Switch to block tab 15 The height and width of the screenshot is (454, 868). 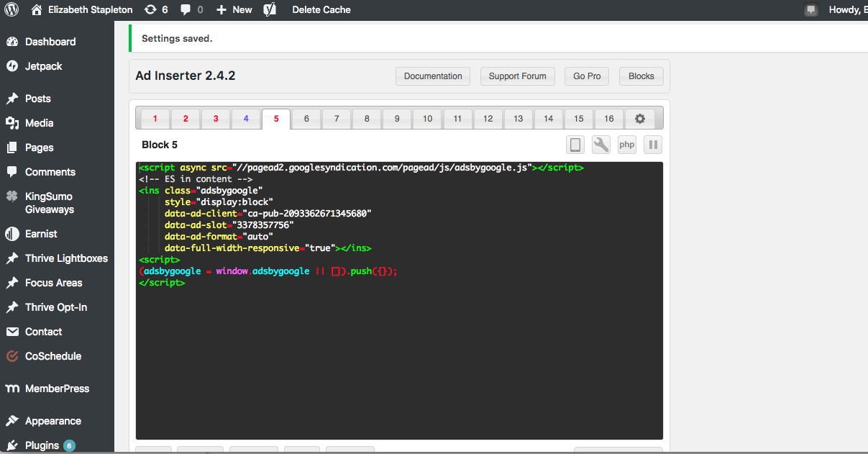(x=579, y=119)
